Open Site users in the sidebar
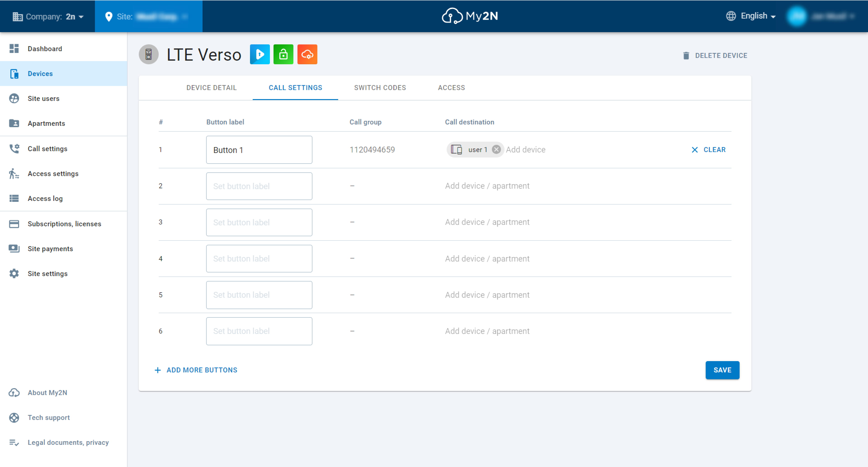The image size is (868, 467). tap(64, 98)
